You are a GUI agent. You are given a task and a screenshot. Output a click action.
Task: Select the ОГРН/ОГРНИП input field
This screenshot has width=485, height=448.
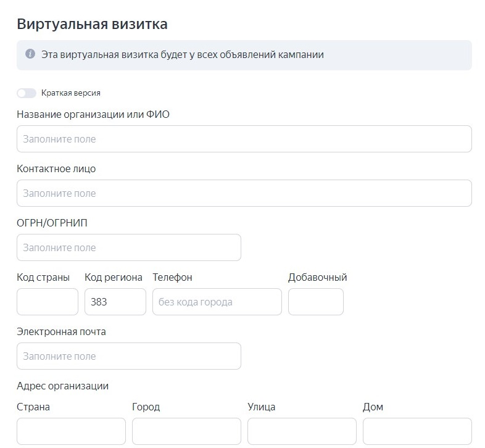click(x=129, y=247)
